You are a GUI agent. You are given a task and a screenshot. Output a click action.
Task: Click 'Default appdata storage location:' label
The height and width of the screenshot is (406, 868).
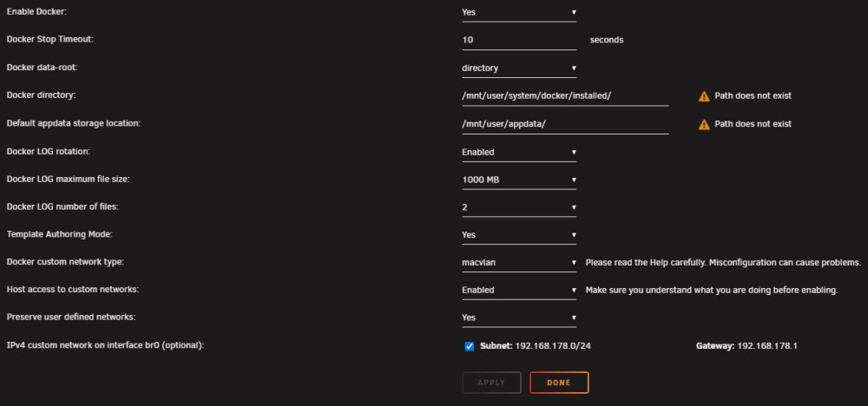(74, 123)
